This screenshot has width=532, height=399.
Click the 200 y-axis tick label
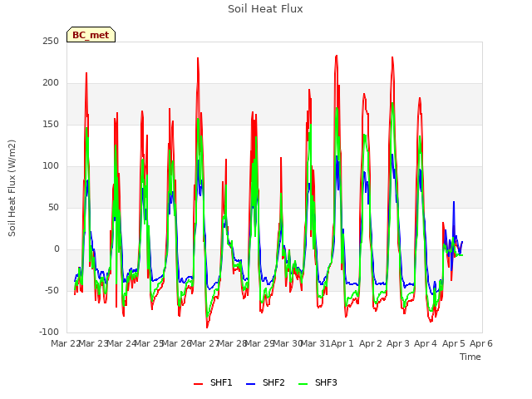point(51,83)
